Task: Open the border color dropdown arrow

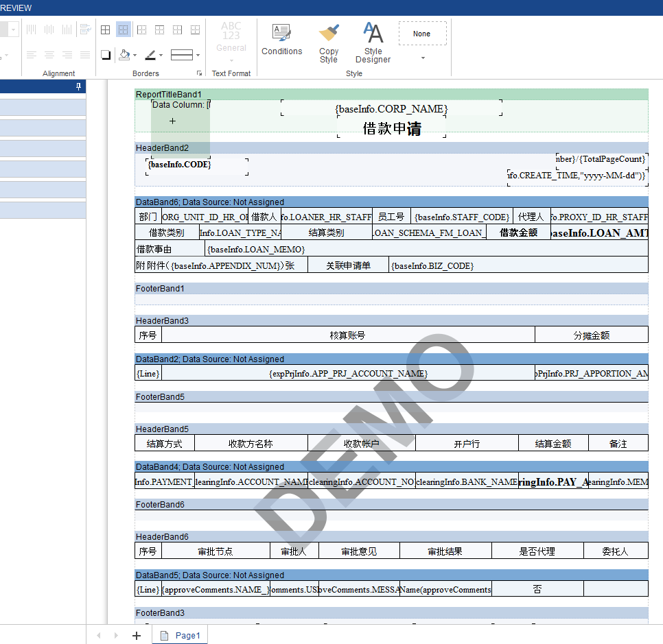Action: [x=161, y=56]
